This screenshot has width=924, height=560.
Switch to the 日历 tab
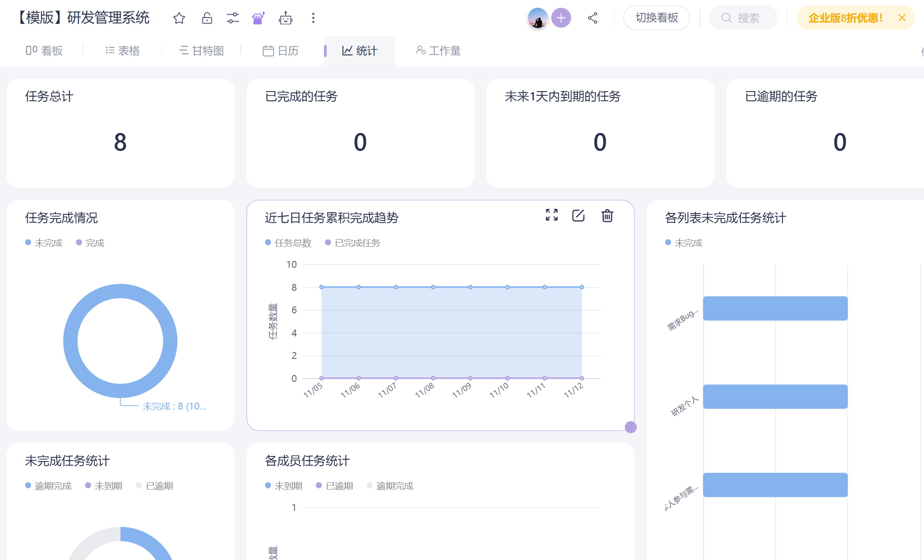(x=281, y=51)
